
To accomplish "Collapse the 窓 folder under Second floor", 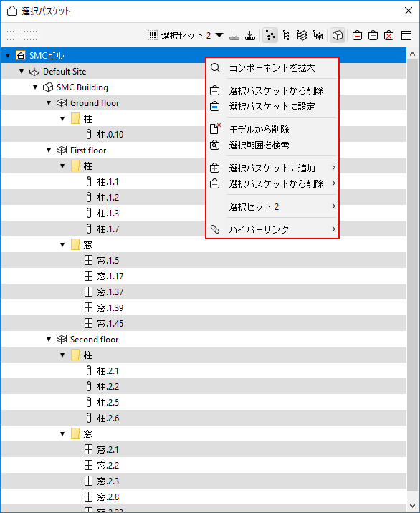I will (62, 433).
